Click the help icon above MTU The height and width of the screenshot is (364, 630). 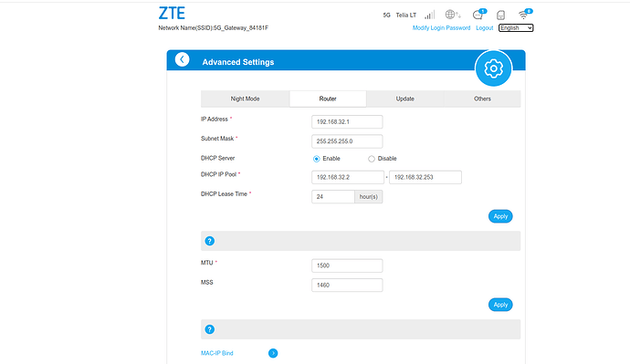(210, 241)
